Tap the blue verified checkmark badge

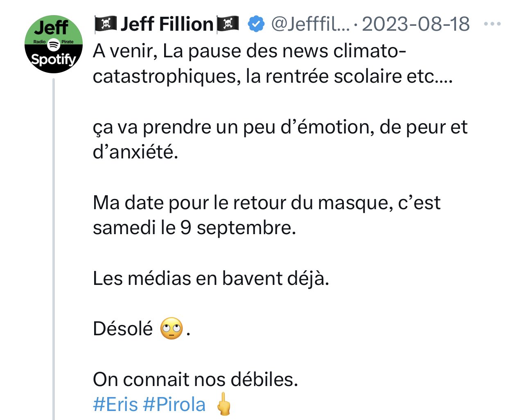257,24
